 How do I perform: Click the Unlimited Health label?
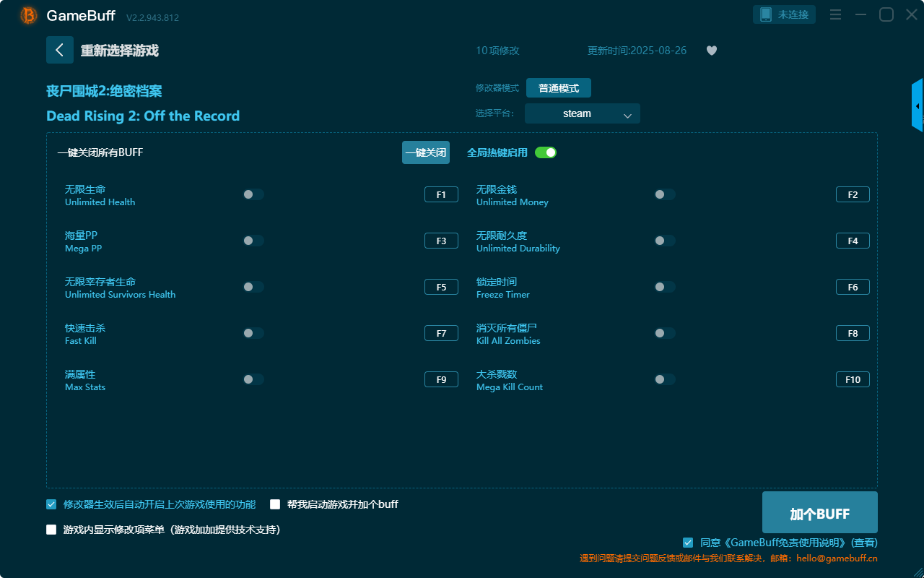click(100, 202)
